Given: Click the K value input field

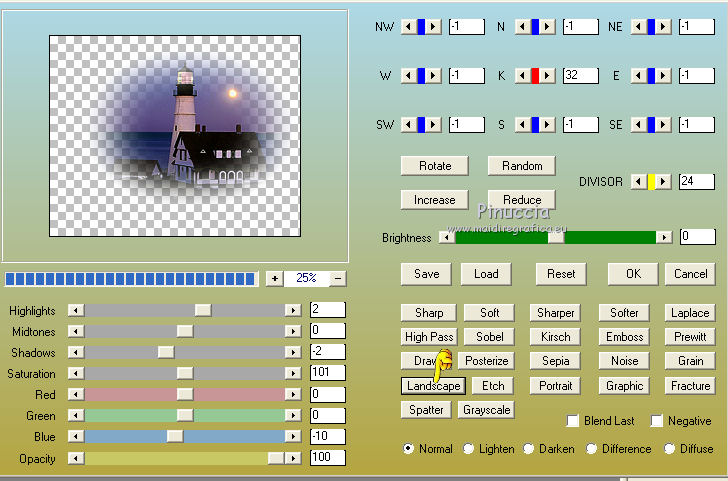Looking at the screenshot, I should pyautogui.click(x=580, y=75).
